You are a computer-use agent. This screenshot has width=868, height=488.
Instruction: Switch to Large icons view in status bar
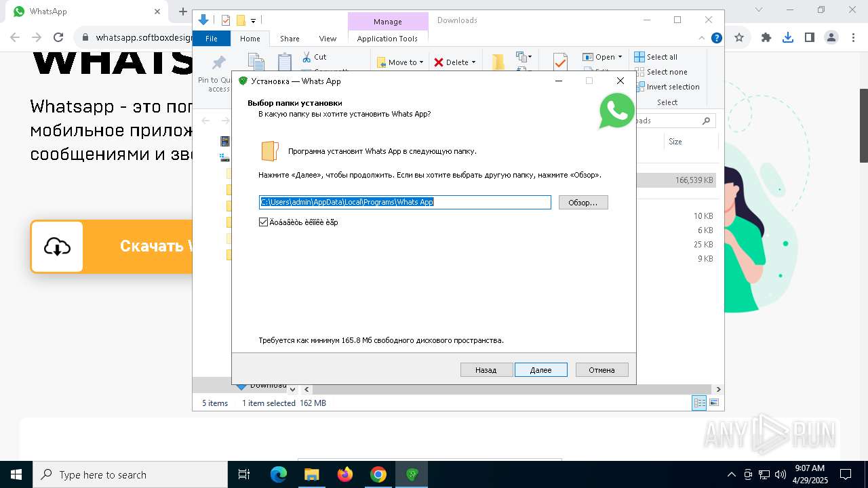pyautogui.click(x=713, y=403)
